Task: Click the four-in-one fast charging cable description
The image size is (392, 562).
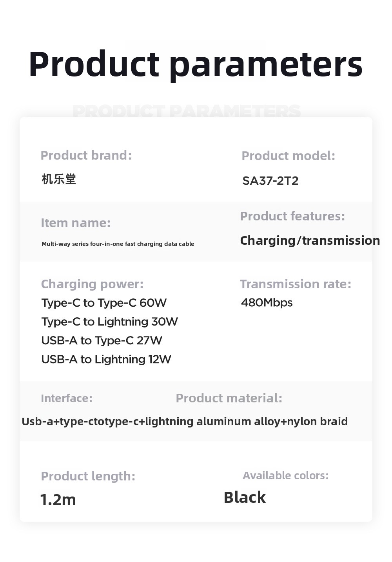Action: (118, 244)
